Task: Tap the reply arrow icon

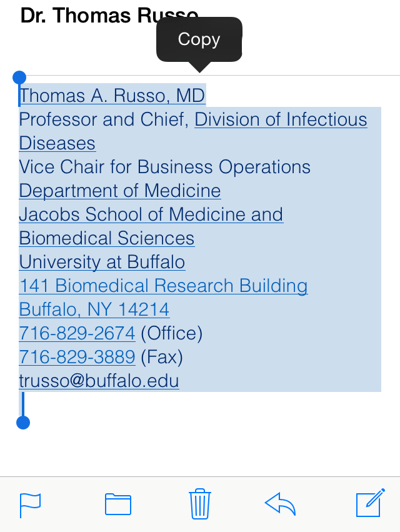Action: tap(281, 504)
